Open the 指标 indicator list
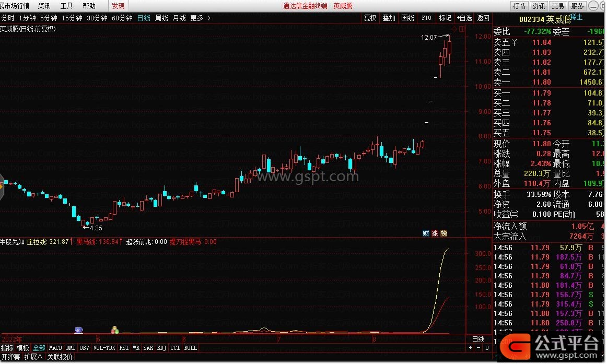The height and width of the screenshot is (364, 607). pyautogui.click(x=7, y=348)
